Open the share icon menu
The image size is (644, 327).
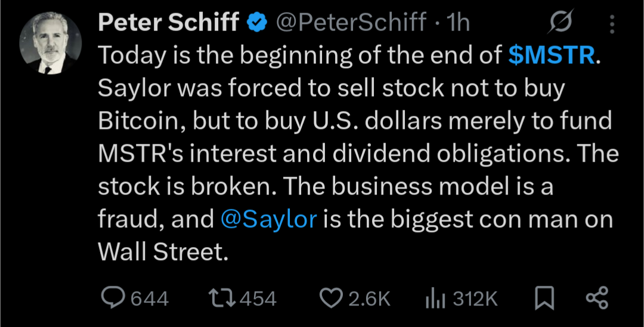point(596,298)
